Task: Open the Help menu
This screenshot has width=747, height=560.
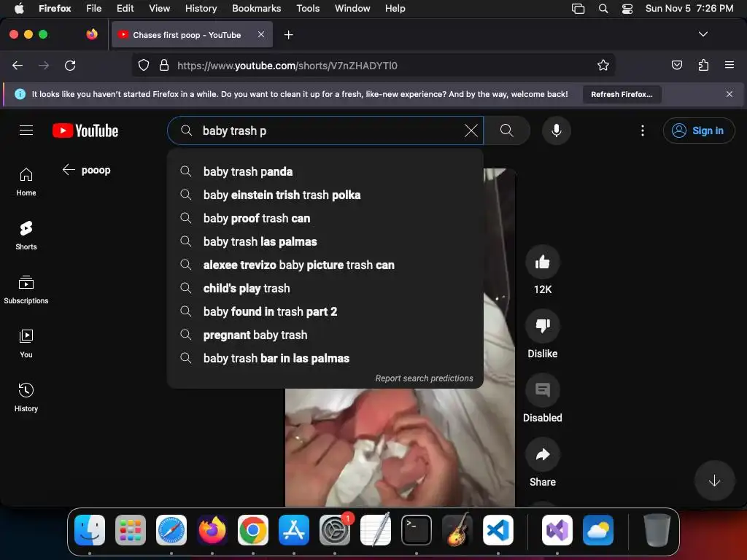Action: [x=395, y=8]
